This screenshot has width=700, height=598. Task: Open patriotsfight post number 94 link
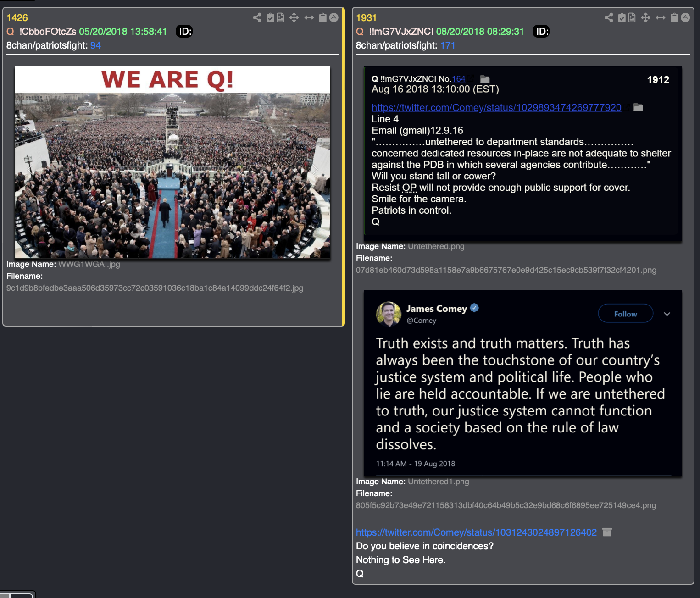[95, 45]
